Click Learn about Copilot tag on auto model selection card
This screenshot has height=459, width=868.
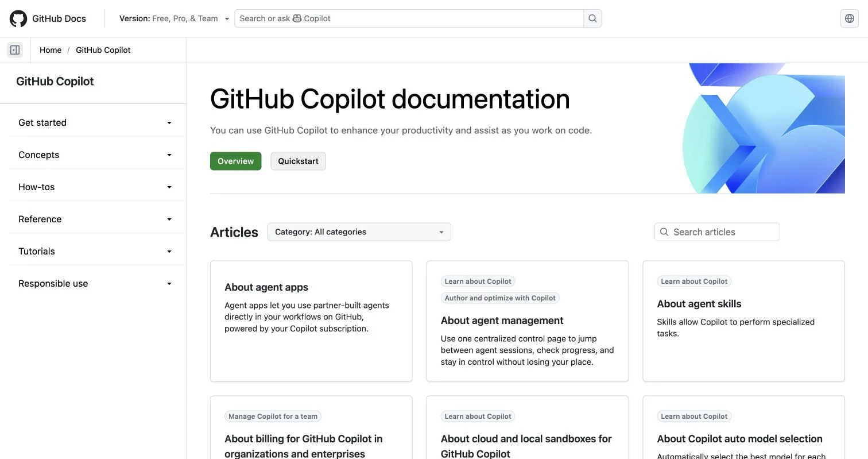[x=694, y=416]
